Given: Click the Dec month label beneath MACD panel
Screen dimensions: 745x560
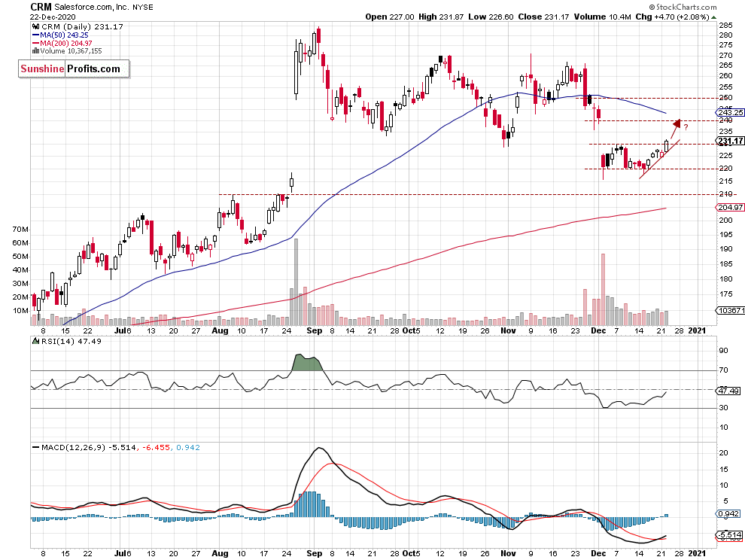Looking at the screenshot, I should 598,553.
